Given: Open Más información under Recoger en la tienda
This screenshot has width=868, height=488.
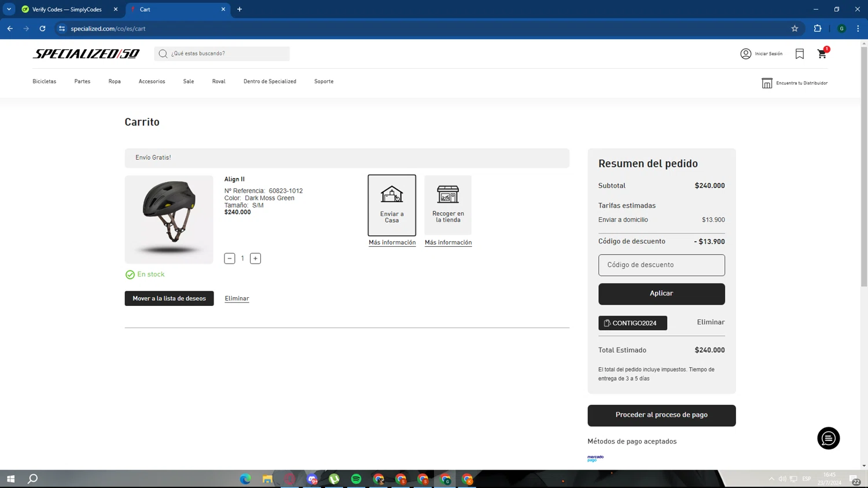Looking at the screenshot, I should click(448, 242).
